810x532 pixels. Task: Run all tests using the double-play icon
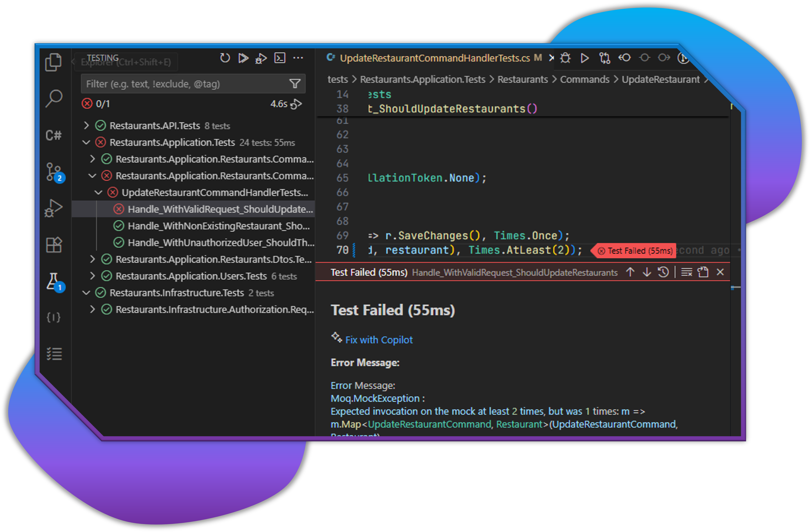243,58
